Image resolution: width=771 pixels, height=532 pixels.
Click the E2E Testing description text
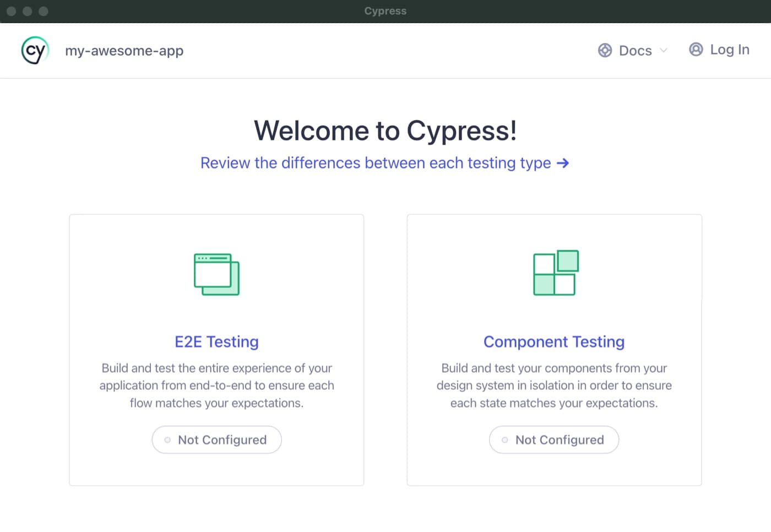click(x=216, y=386)
